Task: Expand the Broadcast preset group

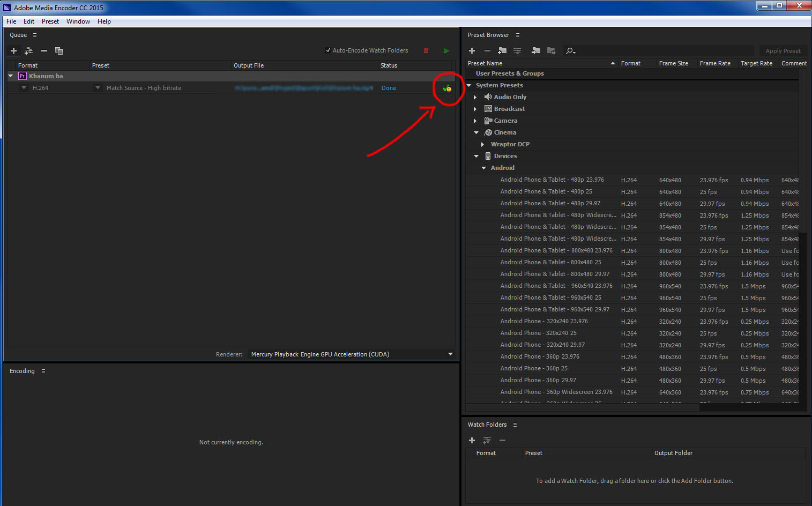Action: click(x=475, y=109)
